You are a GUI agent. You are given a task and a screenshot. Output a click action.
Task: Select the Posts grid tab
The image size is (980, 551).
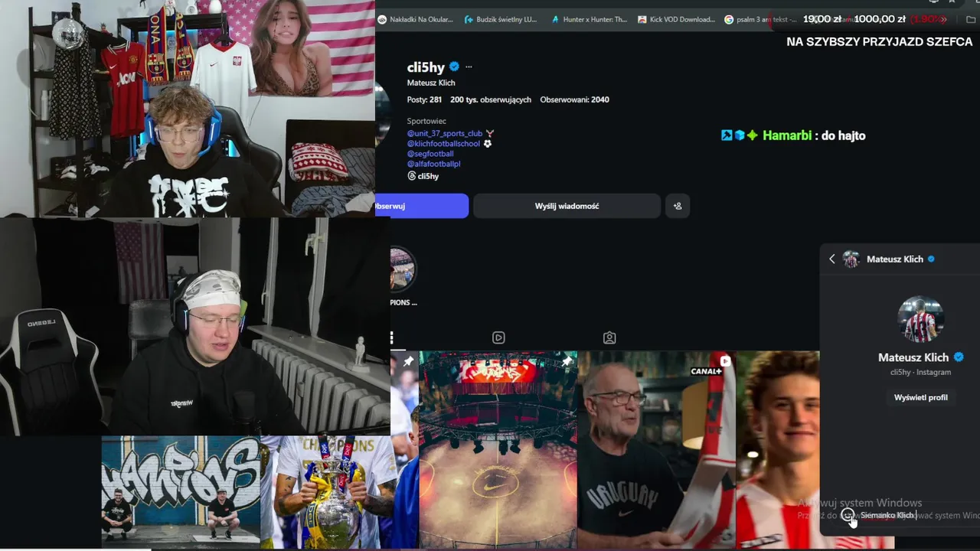click(x=392, y=337)
